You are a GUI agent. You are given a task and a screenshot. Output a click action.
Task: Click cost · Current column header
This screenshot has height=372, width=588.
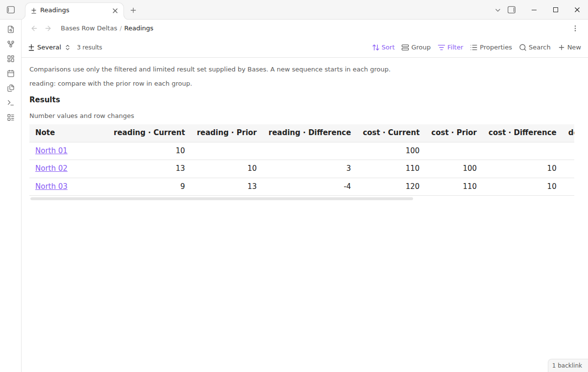click(x=391, y=133)
